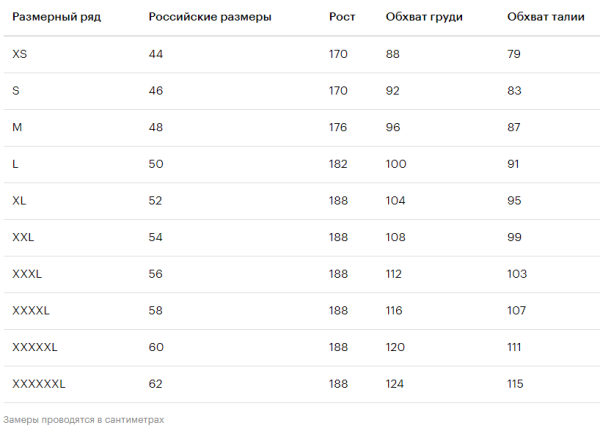
Task: Click the "Обхват груди" column header
Action: [424, 18]
